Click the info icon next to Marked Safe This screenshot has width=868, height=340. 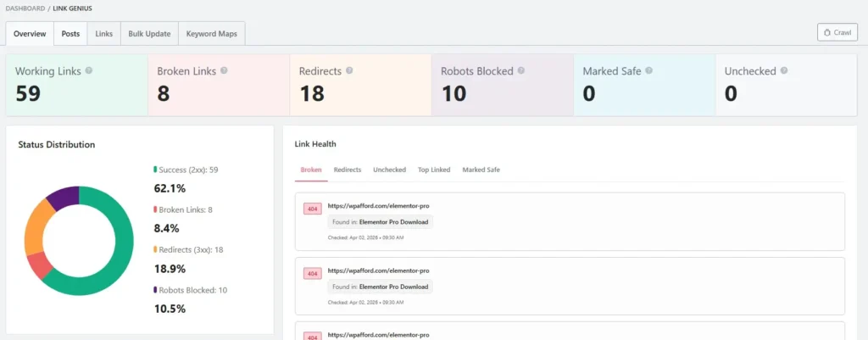(x=648, y=71)
